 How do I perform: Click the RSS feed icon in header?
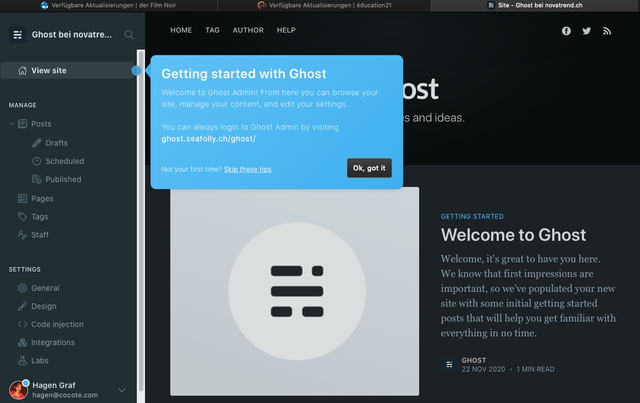(609, 31)
